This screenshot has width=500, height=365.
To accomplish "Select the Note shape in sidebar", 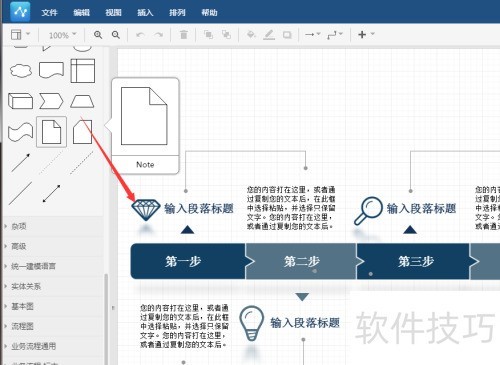I will [51, 132].
